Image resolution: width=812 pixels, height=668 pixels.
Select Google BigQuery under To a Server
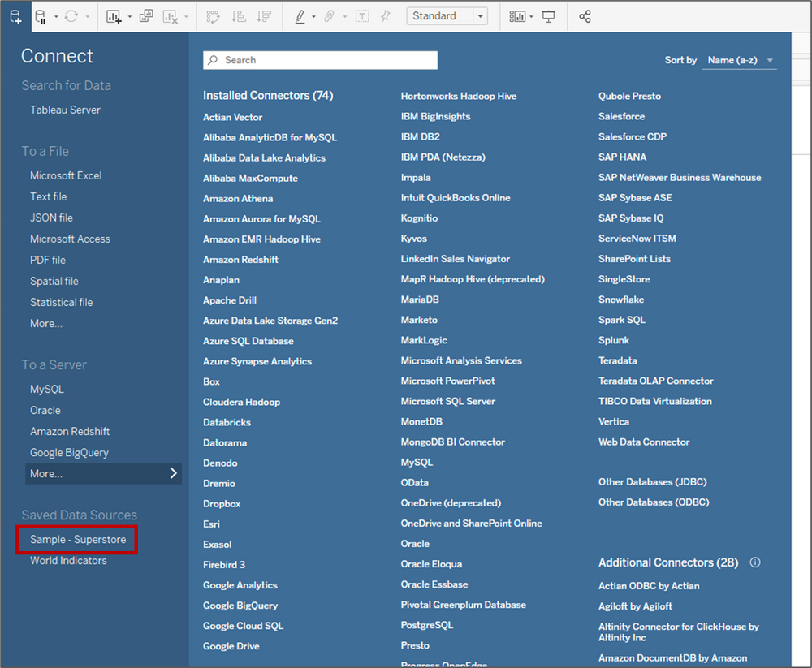point(69,453)
